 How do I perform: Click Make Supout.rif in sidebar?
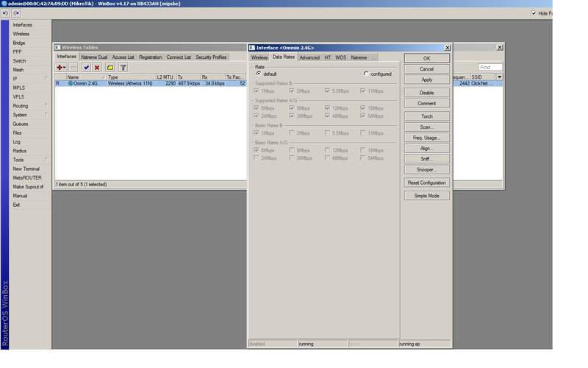(28, 187)
